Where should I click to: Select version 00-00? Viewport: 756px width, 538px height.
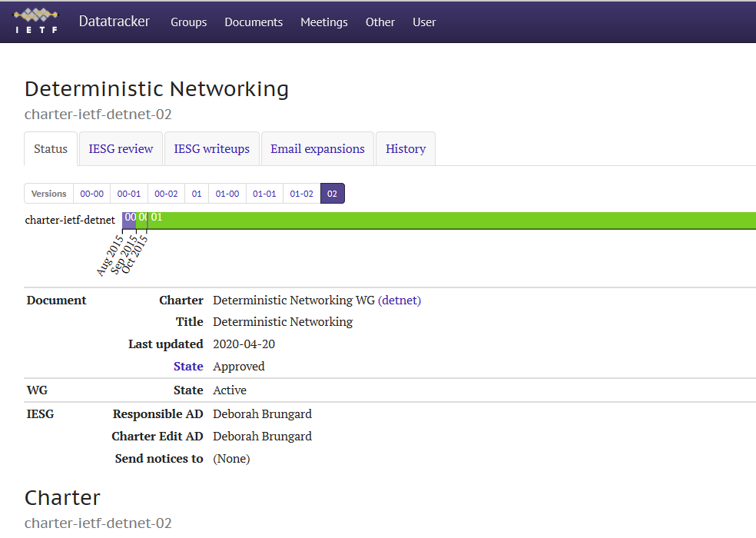91,194
